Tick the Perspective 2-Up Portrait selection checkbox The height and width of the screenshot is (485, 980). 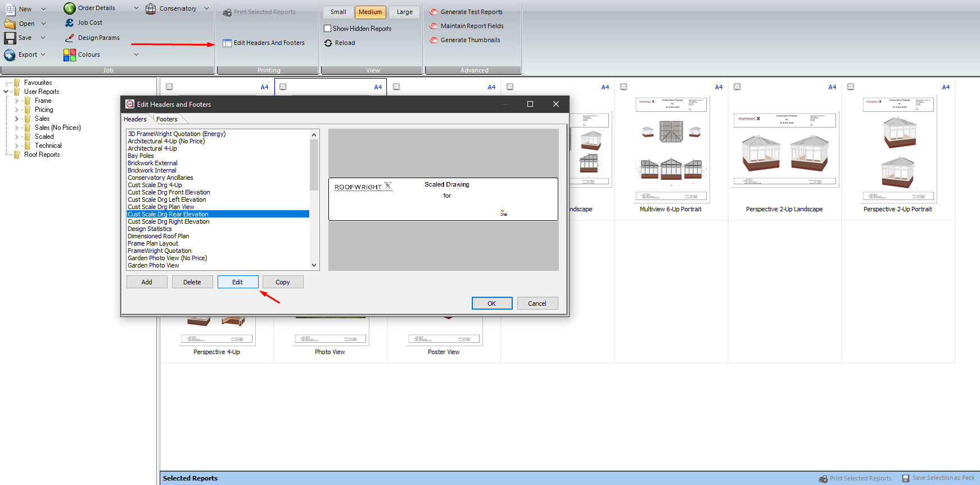point(851,87)
